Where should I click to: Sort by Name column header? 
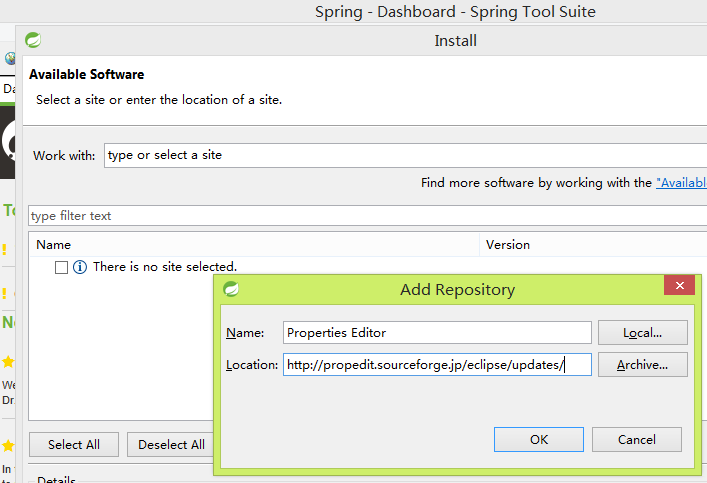click(254, 244)
